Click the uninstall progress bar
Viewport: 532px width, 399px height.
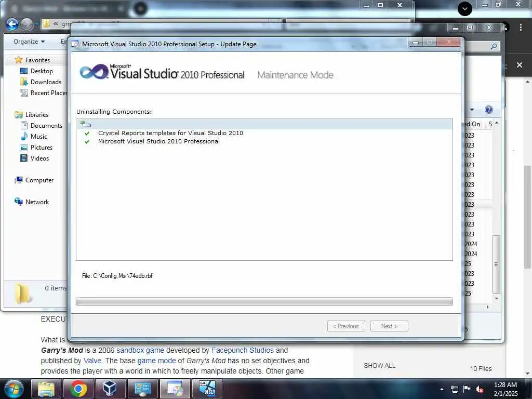click(x=264, y=301)
